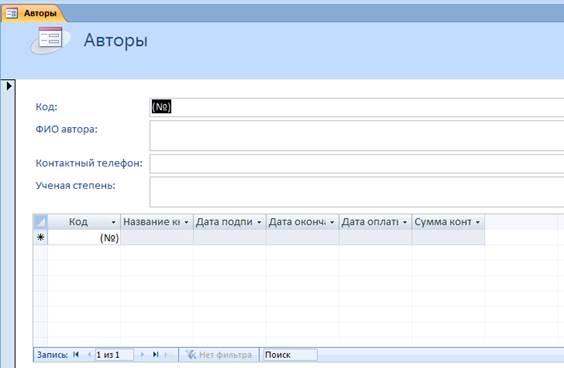Viewport: 564px width, 368px height.
Task: Open the Название column filter dropdown
Action: (186, 222)
